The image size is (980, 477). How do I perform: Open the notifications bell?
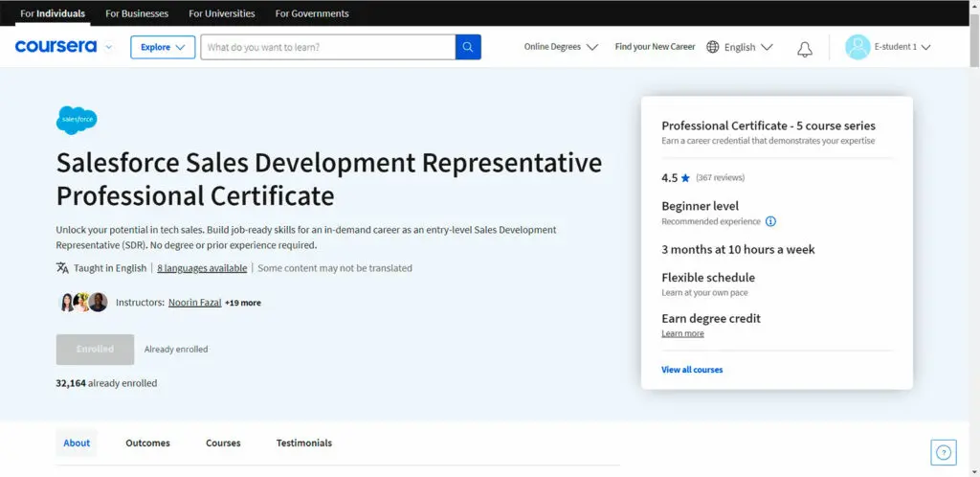804,49
